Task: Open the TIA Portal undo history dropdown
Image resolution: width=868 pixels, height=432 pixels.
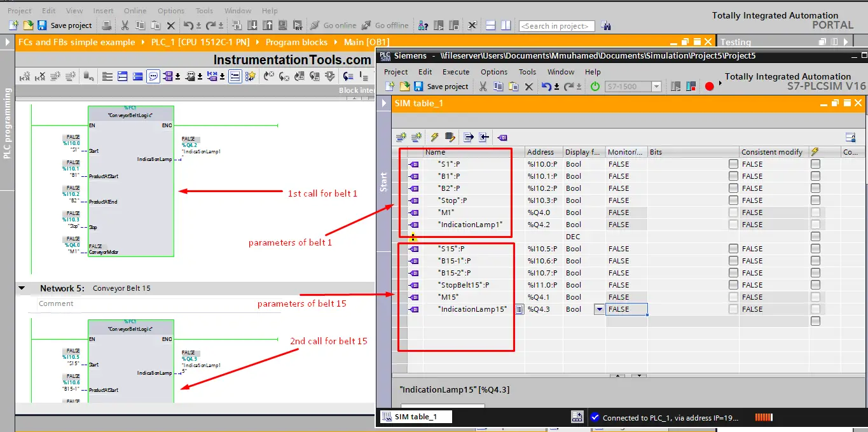Action: [x=198, y=26]
